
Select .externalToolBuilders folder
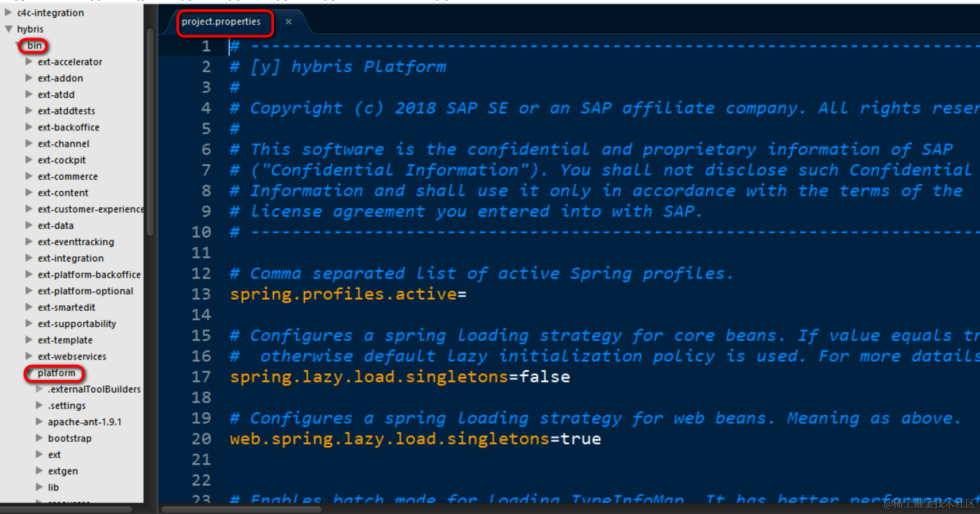pos(94,389)
